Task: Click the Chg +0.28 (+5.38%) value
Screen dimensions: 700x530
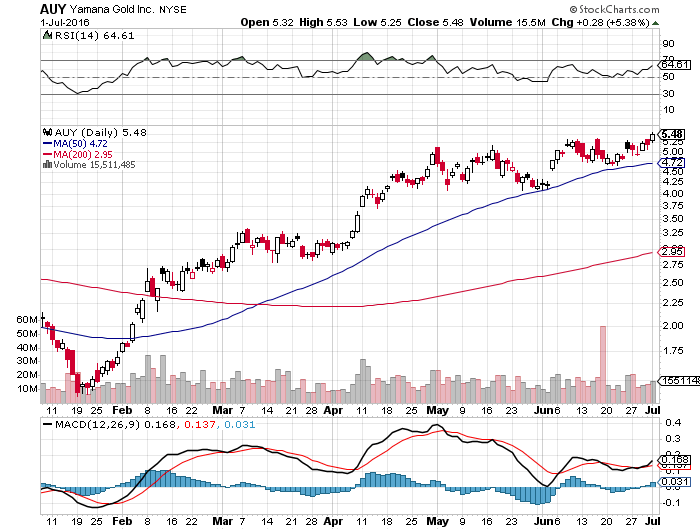Action: pyautogui.click(x=600, y=22)
